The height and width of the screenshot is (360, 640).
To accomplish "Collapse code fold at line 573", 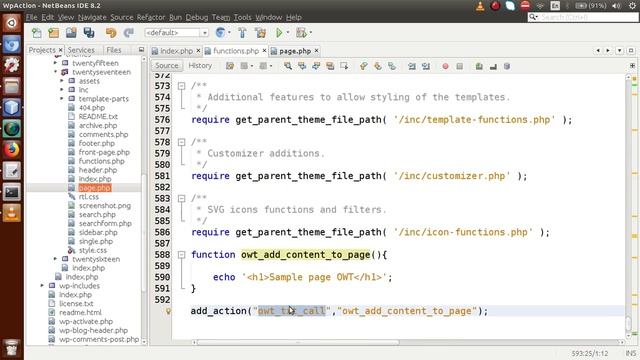I will click(181, 86).
